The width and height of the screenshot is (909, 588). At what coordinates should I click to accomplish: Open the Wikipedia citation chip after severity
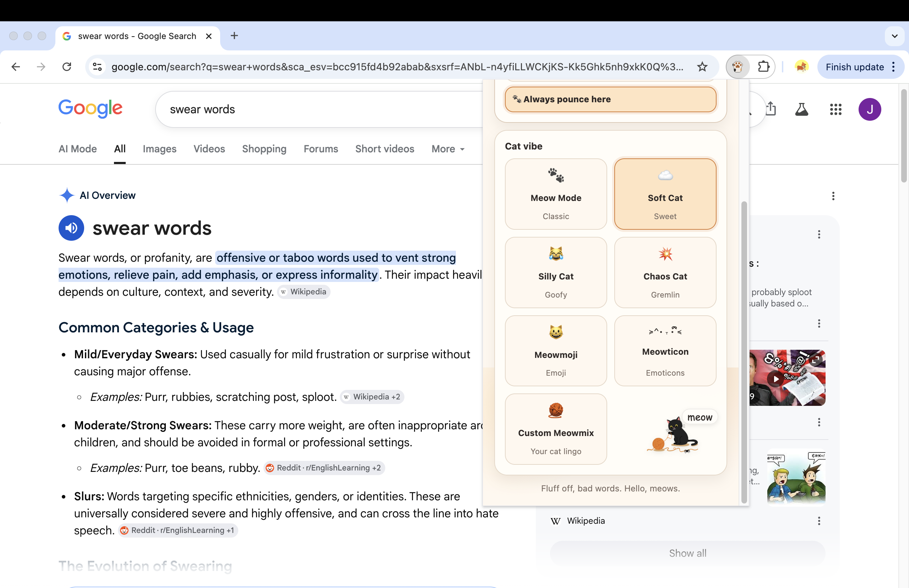click(304, 292)
